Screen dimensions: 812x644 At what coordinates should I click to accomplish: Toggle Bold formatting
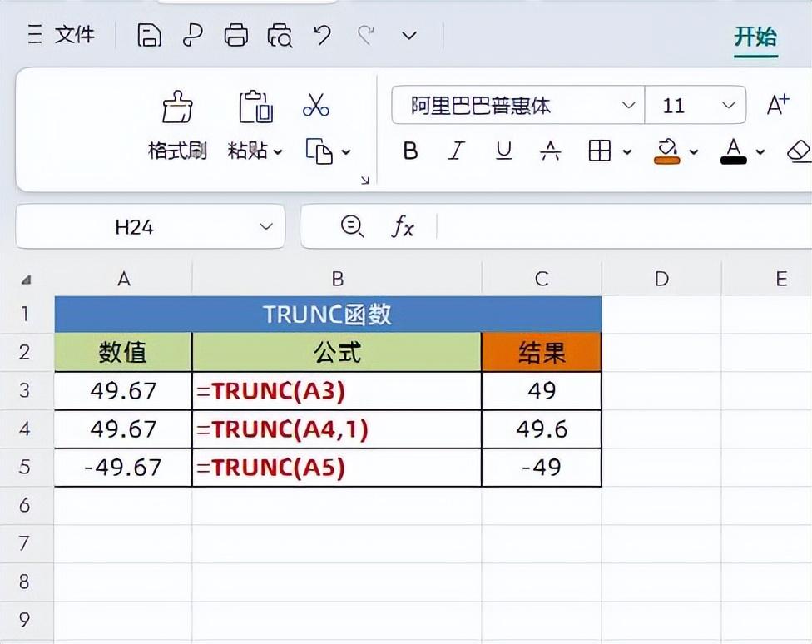click(x=410, y=151)
